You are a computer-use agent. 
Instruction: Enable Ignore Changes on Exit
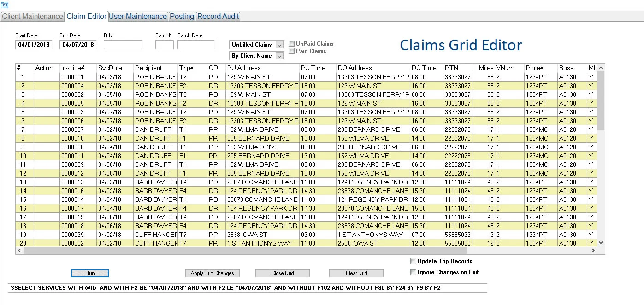point(414,272)
